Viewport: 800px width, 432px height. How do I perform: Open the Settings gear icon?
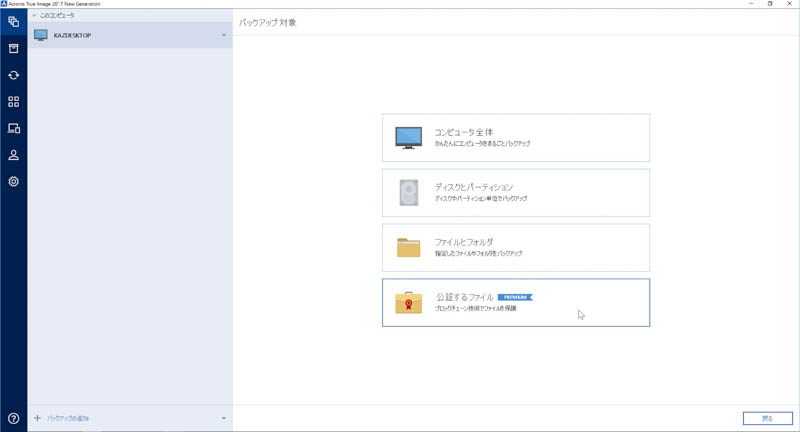coord(14,182)
